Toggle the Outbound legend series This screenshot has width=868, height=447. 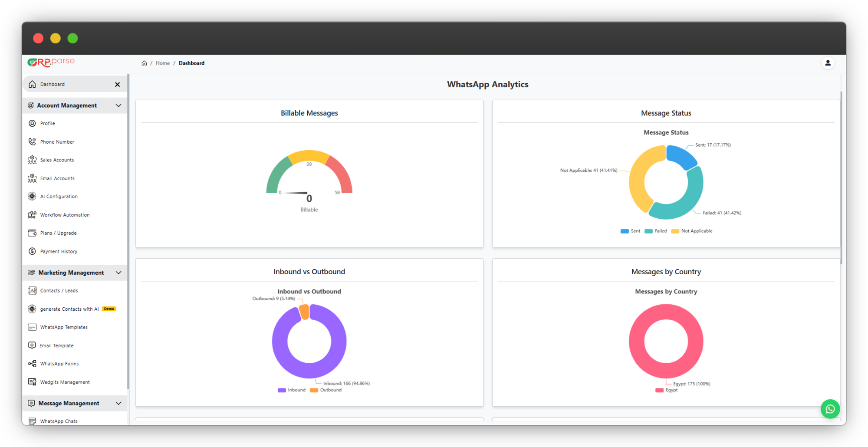coord(326,390)
